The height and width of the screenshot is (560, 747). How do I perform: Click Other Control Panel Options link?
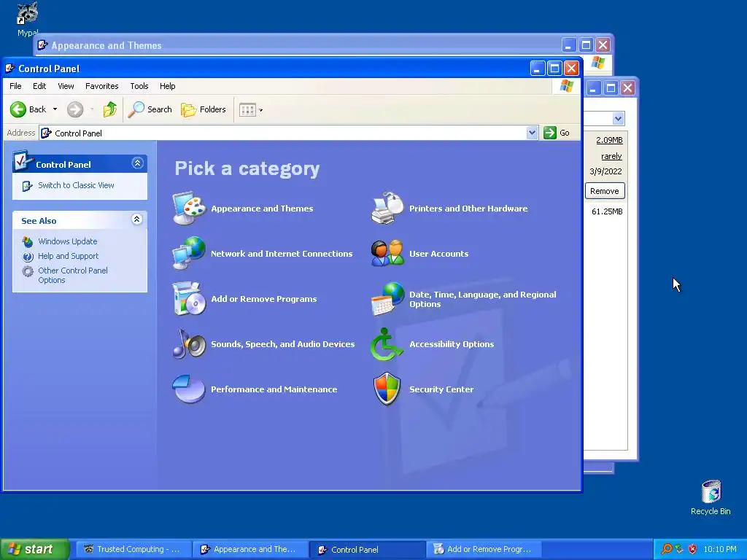pyautogui.click(x=73, y=275)
